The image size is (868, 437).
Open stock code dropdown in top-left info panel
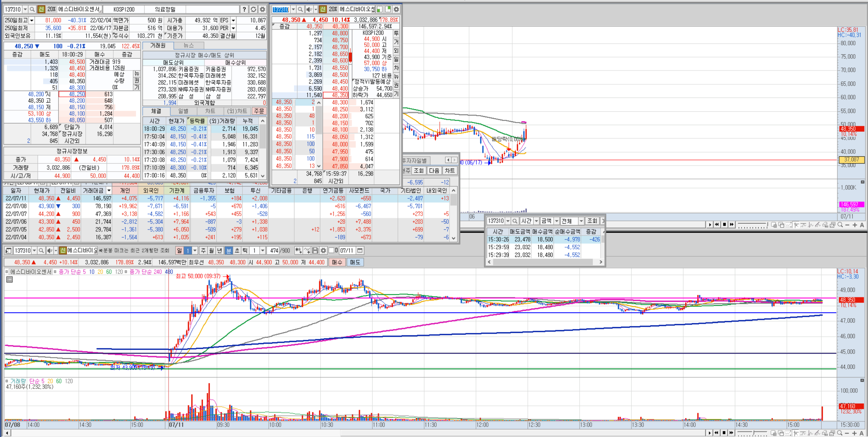point(25,9)
